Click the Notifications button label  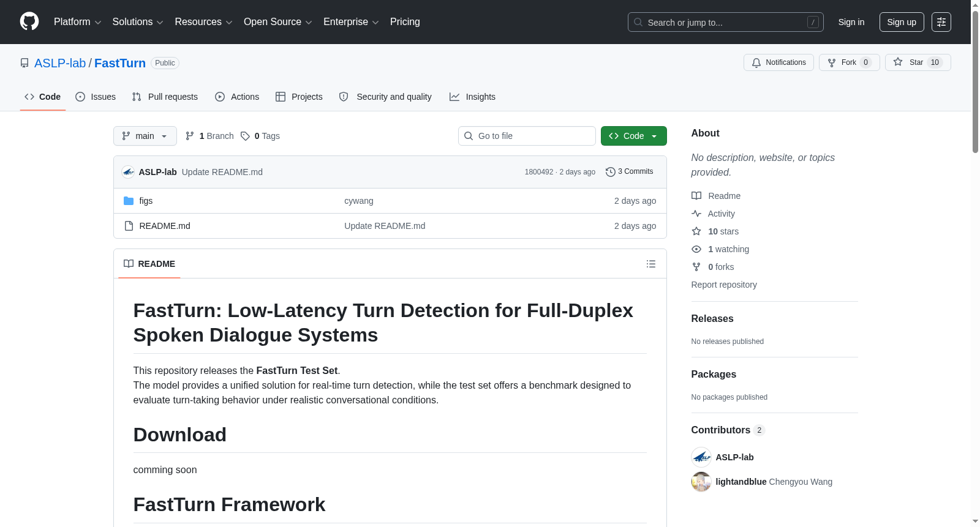coord(786,62)
